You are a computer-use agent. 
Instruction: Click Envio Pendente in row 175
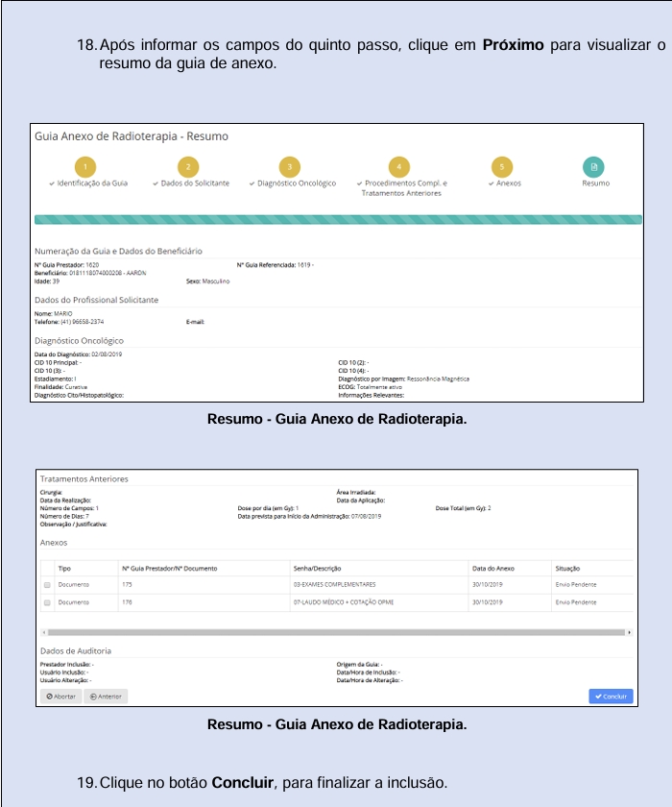point(576,585)
